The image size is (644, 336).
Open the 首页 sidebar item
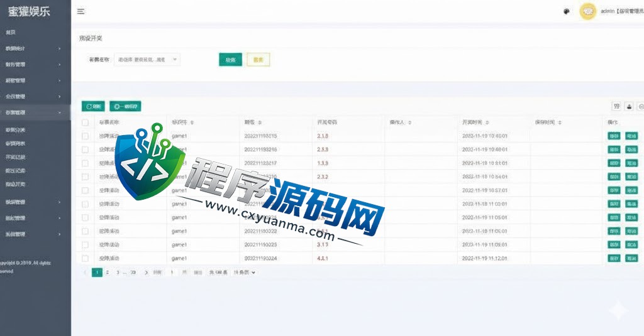pos(35,33)
